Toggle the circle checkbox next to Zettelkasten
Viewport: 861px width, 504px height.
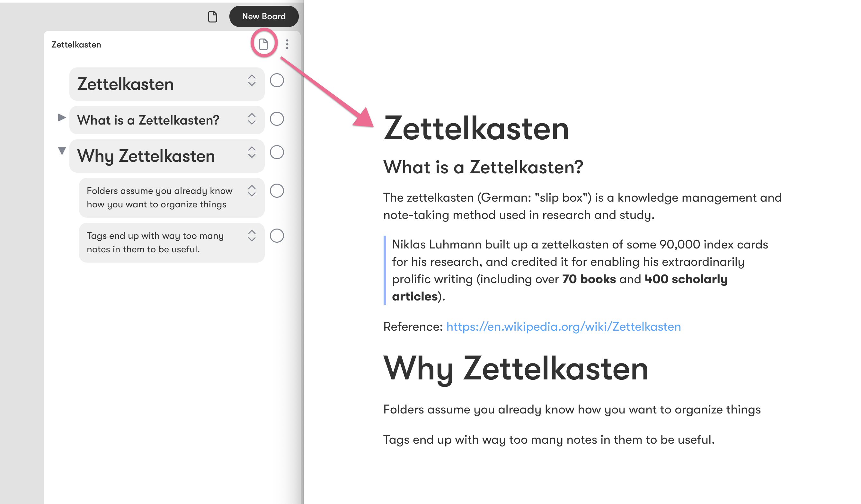click(277, 83)
